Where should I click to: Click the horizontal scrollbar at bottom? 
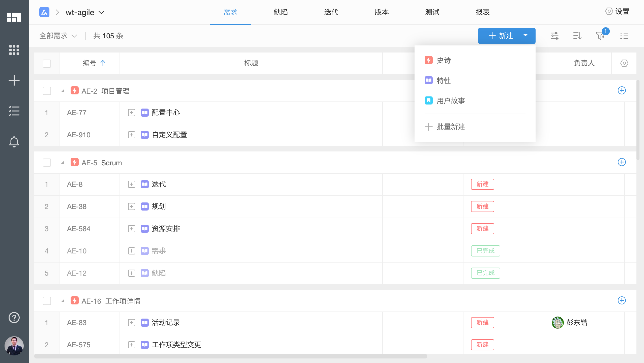click(x=230, y=356)
